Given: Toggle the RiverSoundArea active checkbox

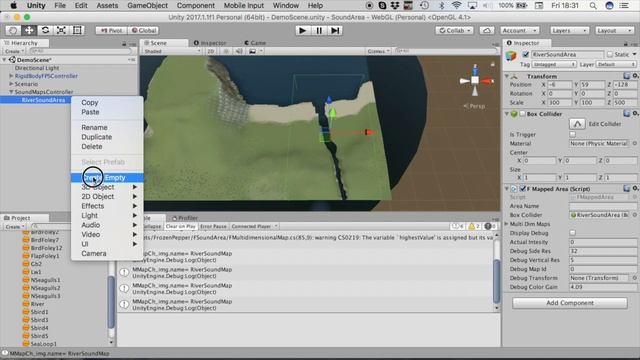Looking at the screenshot, I should point(526,54).
